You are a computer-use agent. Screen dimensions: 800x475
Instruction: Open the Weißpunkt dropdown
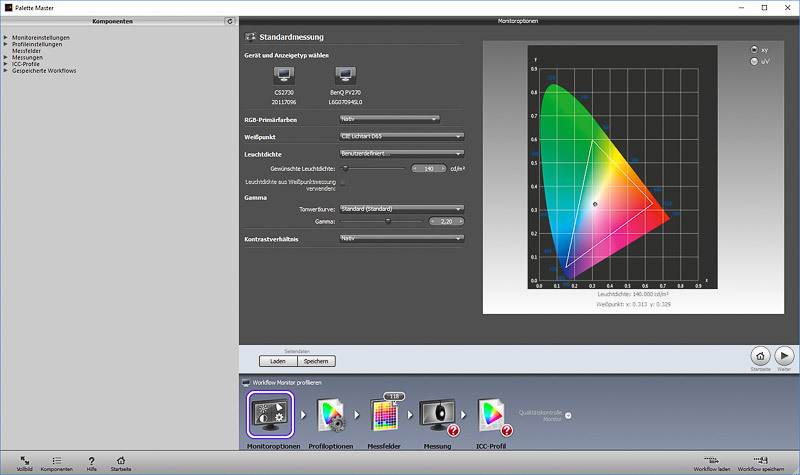pos(402,136)
